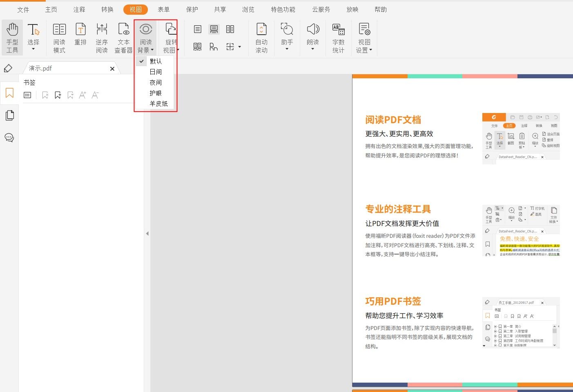Click the bookmark options list icon

point(27,95)
